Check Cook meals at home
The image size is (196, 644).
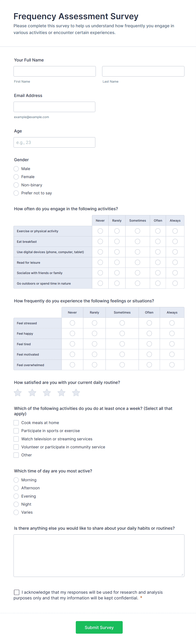click(x=16, y=423)
